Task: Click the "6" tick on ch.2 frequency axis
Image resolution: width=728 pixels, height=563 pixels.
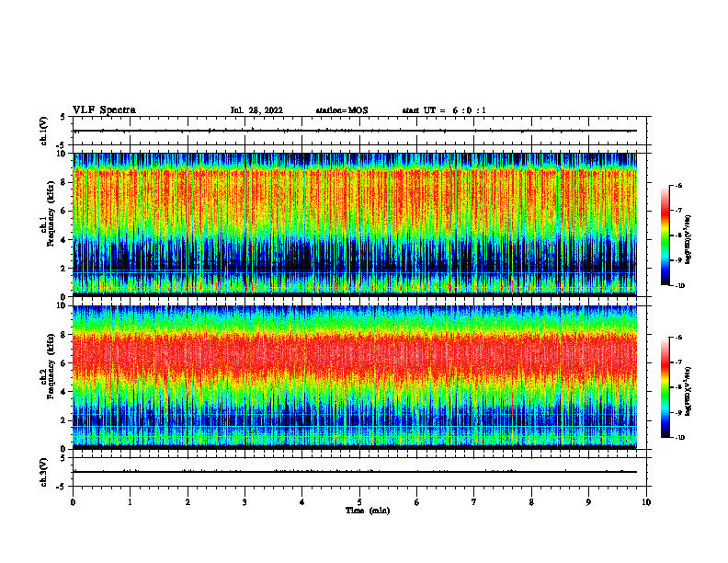Action: click(64, 363)
